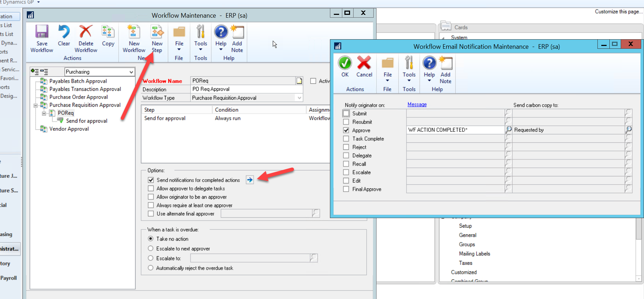Click the Copy workflow icon

pyautogui.click(x=108, y=32)
